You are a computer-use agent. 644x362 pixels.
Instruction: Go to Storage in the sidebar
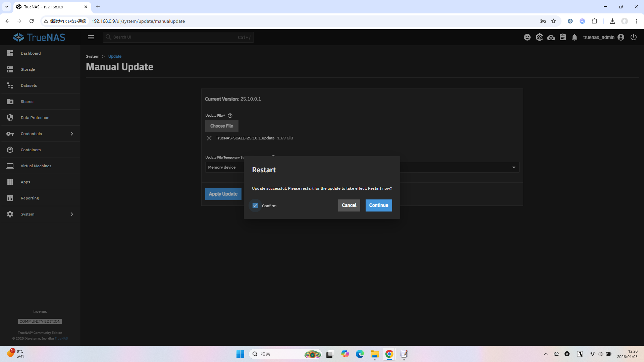click(x=28, y=69)
